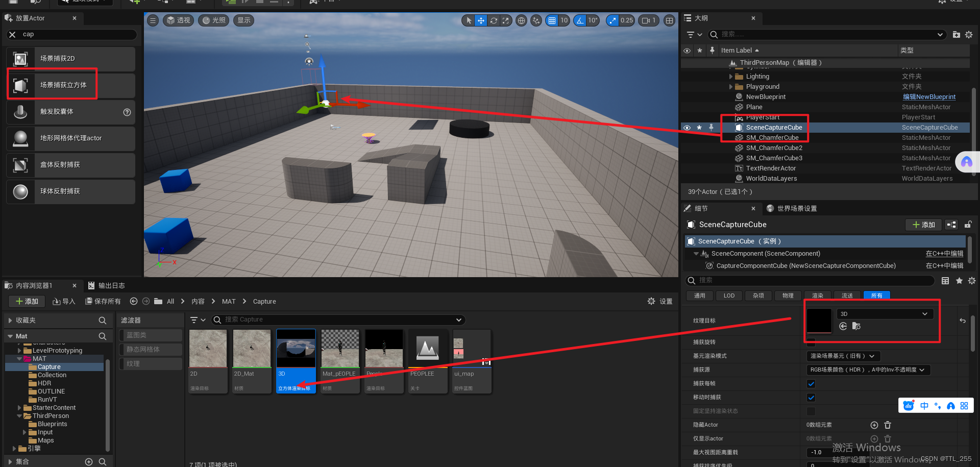Activate the translate (move) gizmo tool
This screenshot has width=980, height=467.
[x=481, y=20]
